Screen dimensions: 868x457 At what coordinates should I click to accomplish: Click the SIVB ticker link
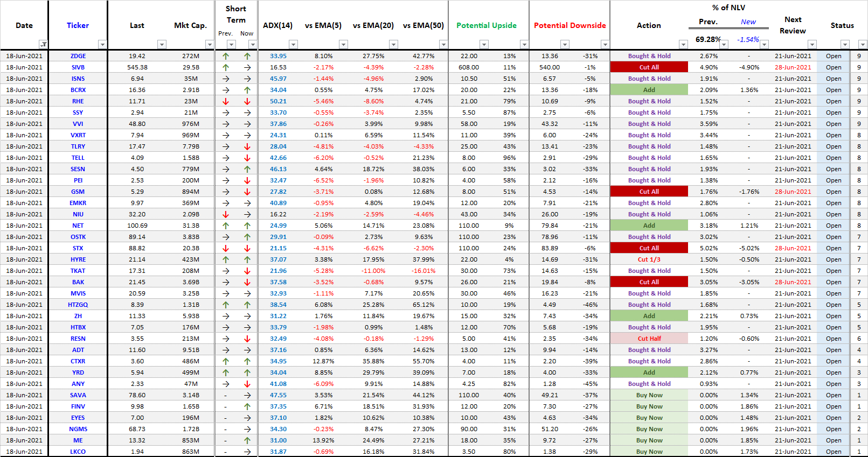coord(78,67)
